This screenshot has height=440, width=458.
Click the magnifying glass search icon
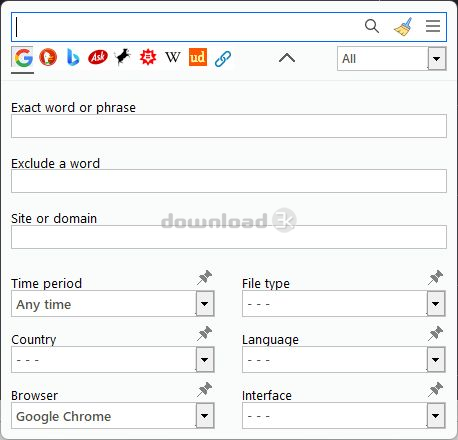click(x=372, y=26)
